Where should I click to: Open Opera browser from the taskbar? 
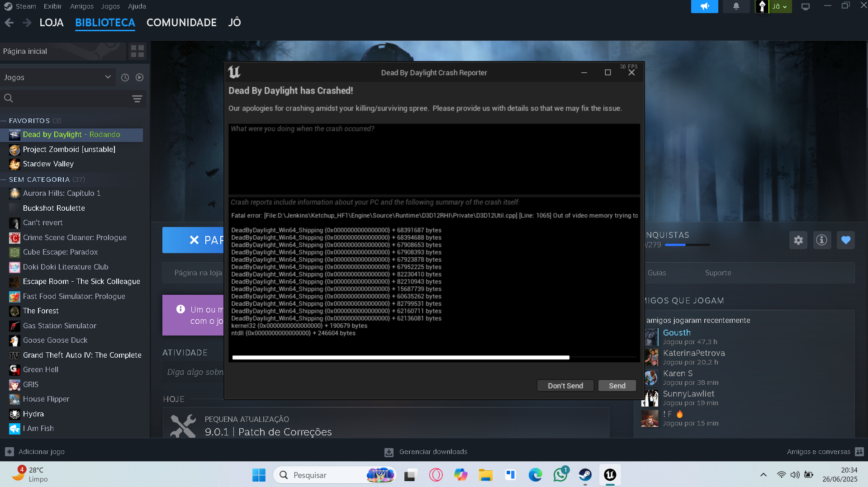436,475
